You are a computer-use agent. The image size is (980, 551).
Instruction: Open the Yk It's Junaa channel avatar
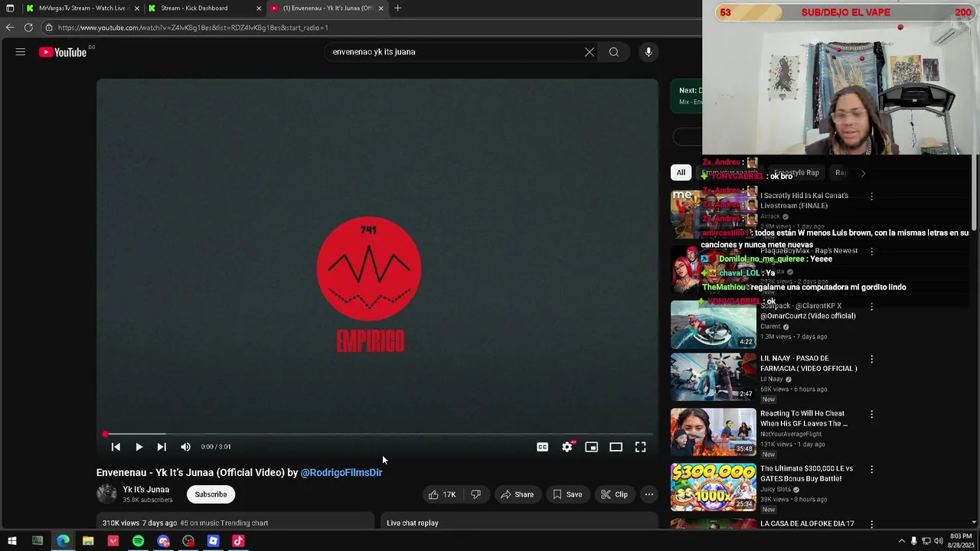pyautogui.click(x=106, y=494)
